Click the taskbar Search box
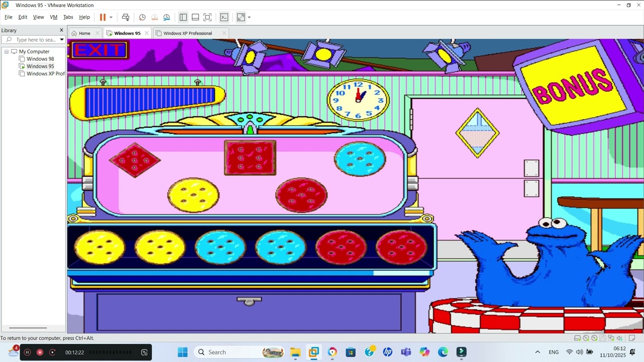This screenshot has width=644, height=362. [x=239, y=352]
